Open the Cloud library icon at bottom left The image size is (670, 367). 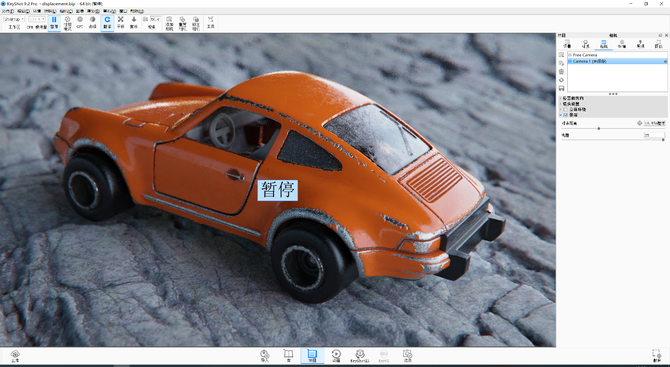point(15,355)
